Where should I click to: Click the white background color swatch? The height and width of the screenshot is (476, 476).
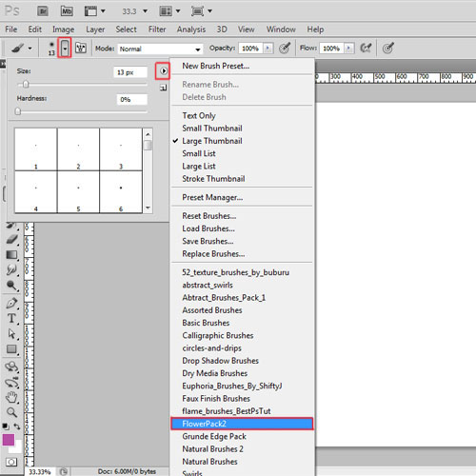[x=16, y=447]
